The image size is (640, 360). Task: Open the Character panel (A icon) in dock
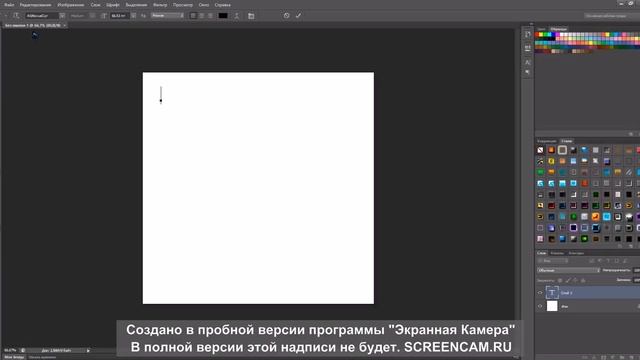(528, 62)
